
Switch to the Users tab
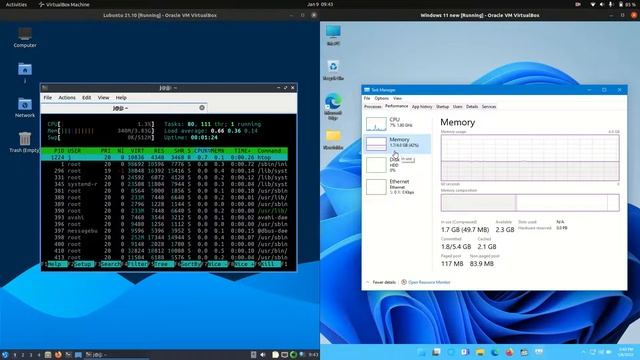point(458,107)
